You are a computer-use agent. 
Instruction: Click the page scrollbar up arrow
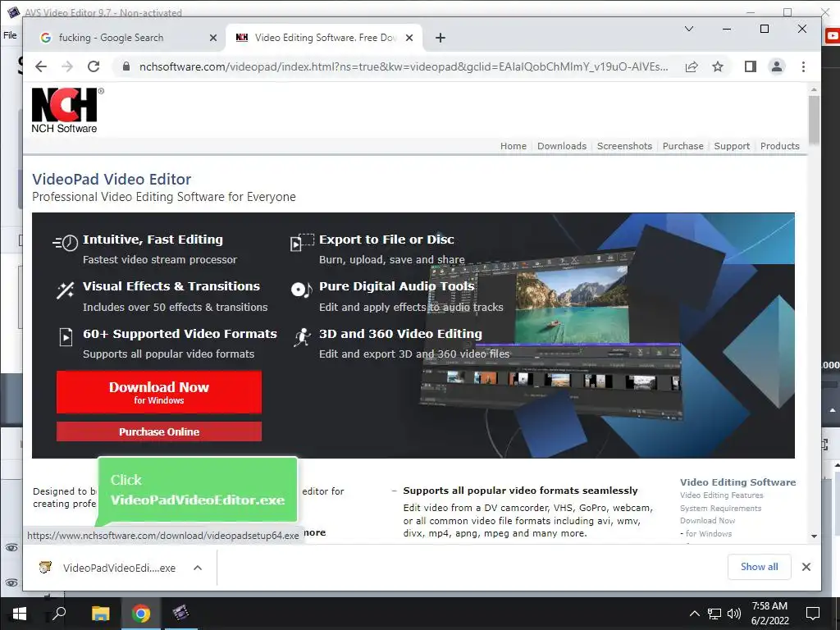[814, 89]
